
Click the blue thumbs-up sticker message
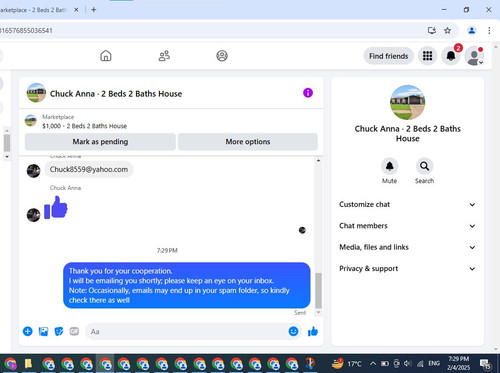click(x=56, y=207)
